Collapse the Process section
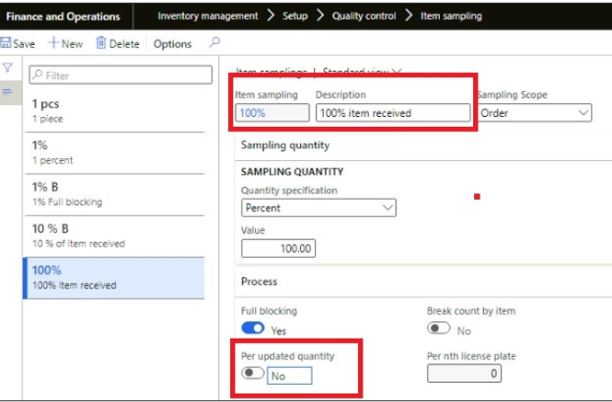This screenshot has width=612, height=402. coord(259,281)
